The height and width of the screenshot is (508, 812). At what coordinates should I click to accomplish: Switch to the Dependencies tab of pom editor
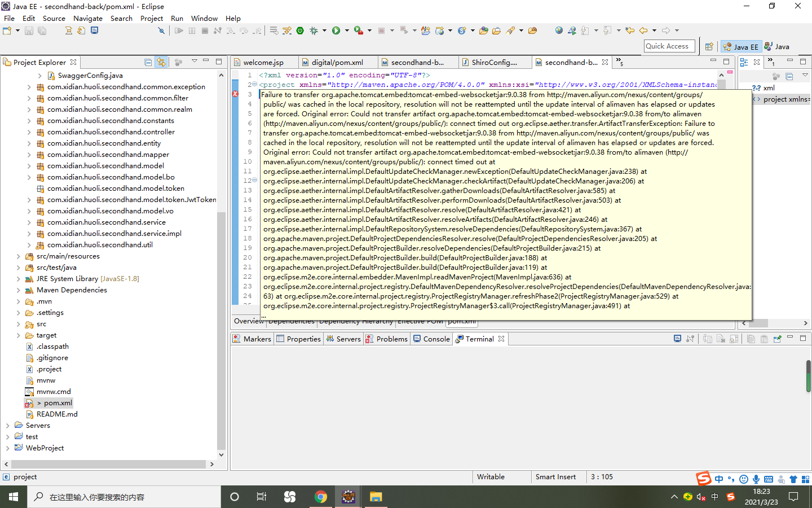tap(292, 321)
